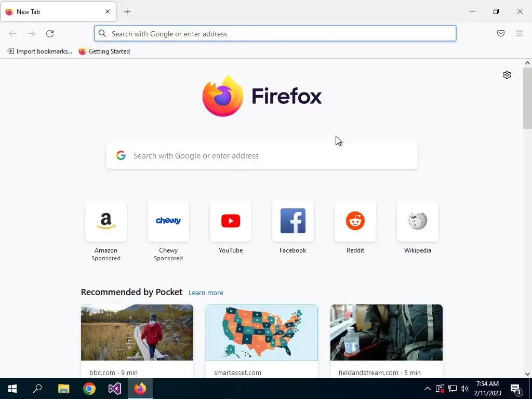This screenshot has height=399, width=532.
Task: Open the Windows Start menu
Action: pyautogui.click(x=12, y=389)
